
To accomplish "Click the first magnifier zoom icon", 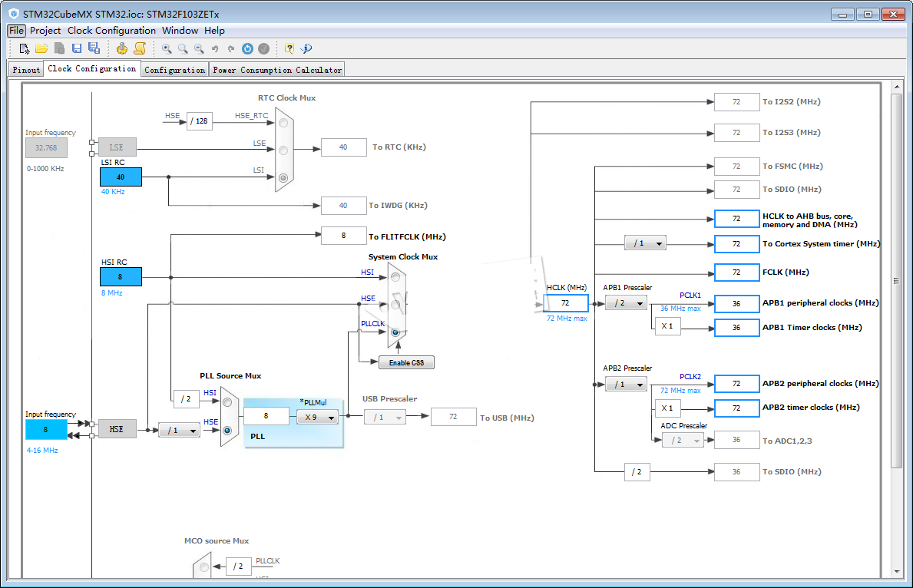I will coord(167,48).
